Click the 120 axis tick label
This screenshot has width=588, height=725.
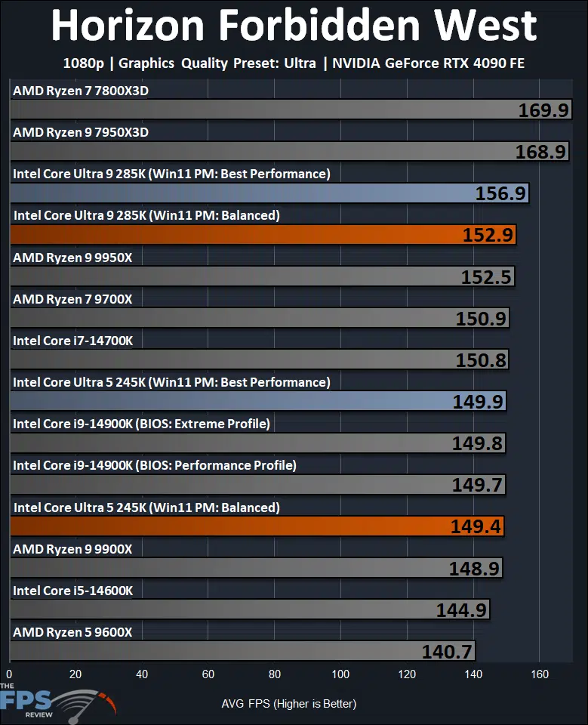pyautogui.click(x=408, y=674)
